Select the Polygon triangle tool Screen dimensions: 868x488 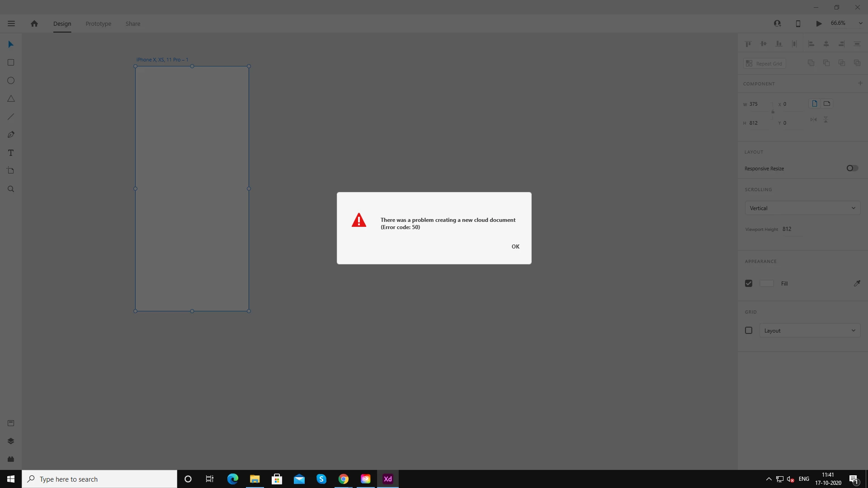[x=11, y=99]
